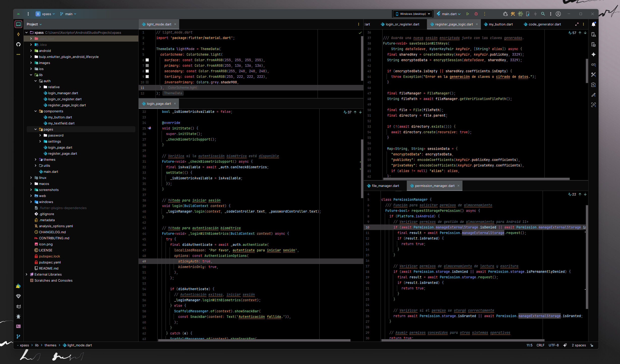Image resolution: width=620 pixels, height=364 pixels.
Task: Toggle read-only lock icon in the status bar
Action: point(592,345)
